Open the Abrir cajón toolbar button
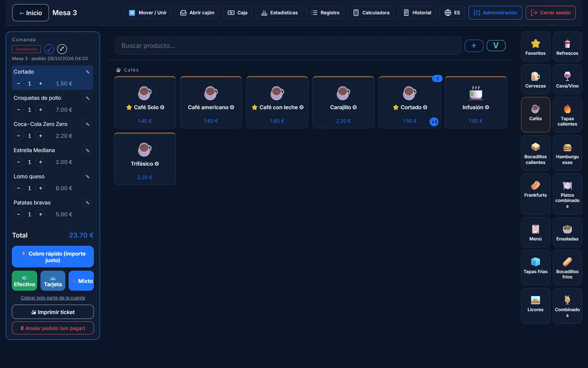The height and width of the screenshot is (368, 588). (197, 13)
